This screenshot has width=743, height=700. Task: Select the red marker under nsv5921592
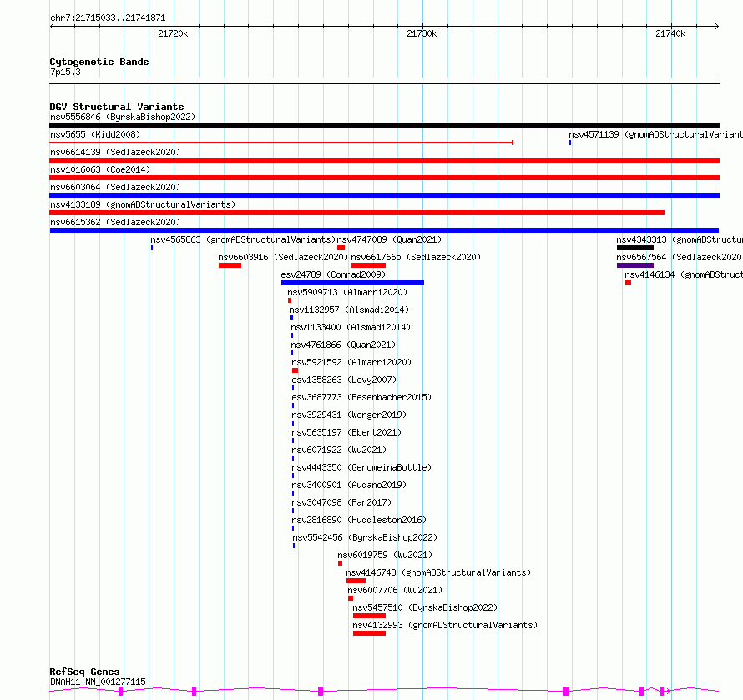pyautogui.click(x=296, y=370)
